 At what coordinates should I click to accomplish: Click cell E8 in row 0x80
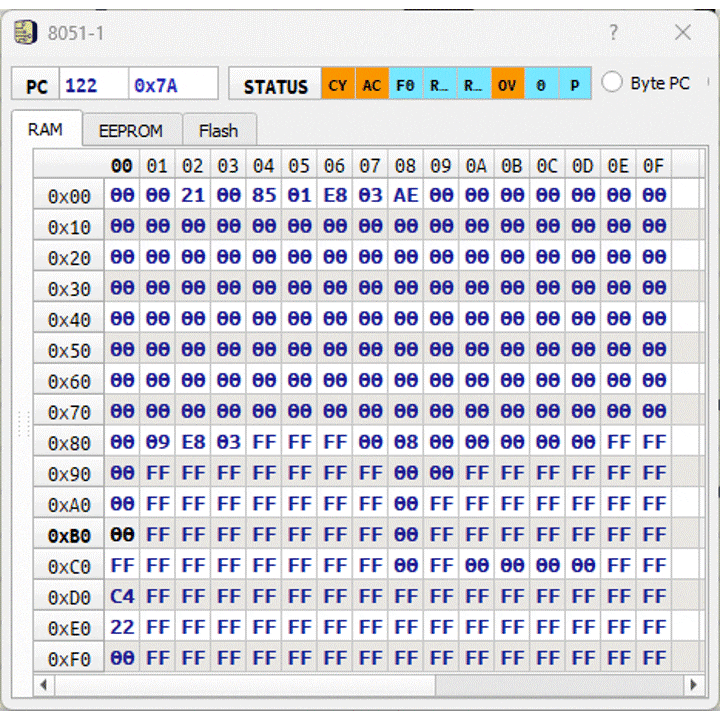point(193,443)
